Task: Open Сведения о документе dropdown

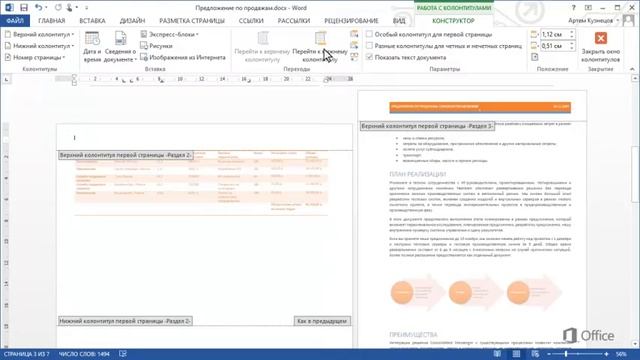Action: [120, 47]
